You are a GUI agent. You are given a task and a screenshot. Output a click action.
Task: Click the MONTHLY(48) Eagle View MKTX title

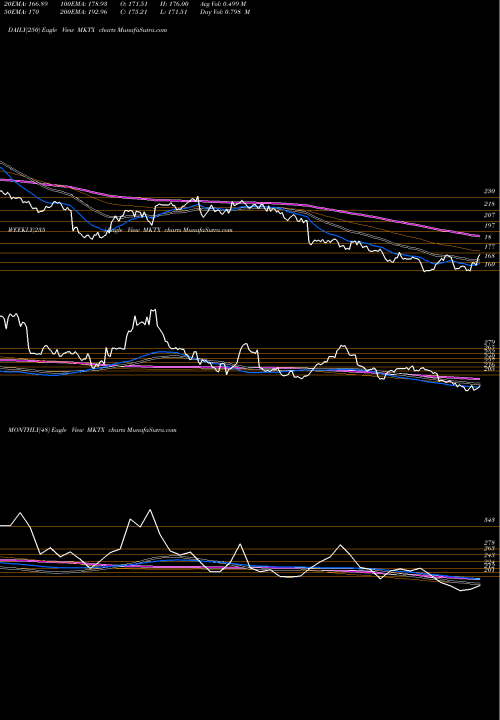(92, 430)
